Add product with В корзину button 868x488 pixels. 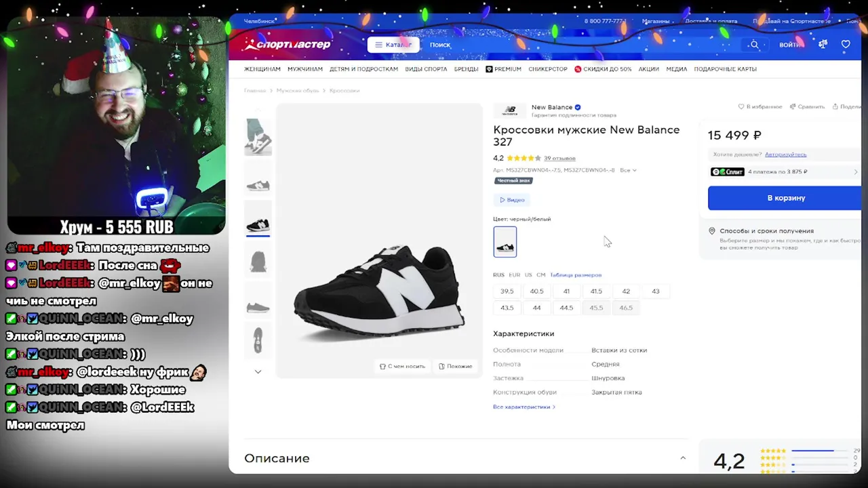(785, 198)
